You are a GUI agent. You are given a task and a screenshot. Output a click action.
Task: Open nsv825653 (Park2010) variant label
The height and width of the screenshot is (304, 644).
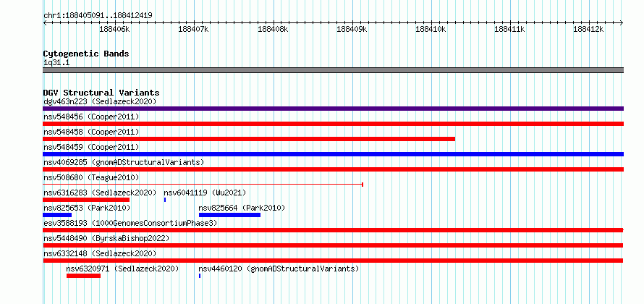[87, 208]
